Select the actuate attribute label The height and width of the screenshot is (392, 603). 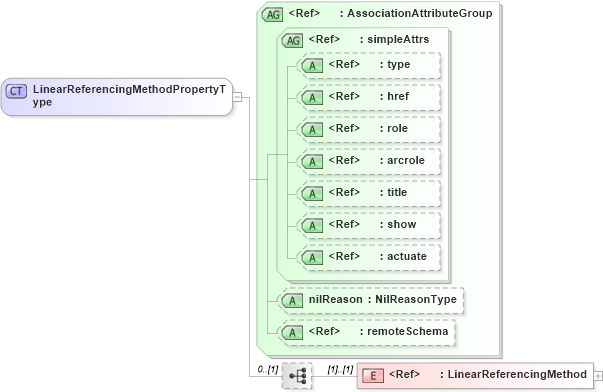tap(407, 256)
